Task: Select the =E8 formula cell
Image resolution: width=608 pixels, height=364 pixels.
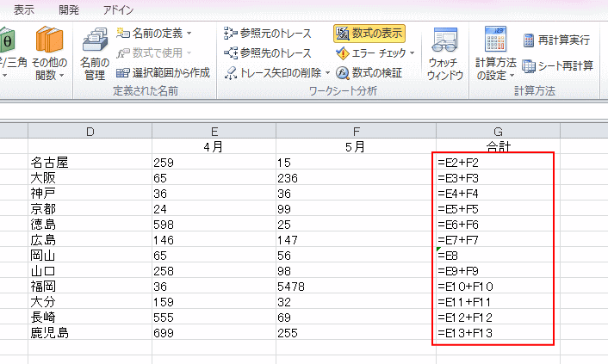Action: [x=499, y=255]
